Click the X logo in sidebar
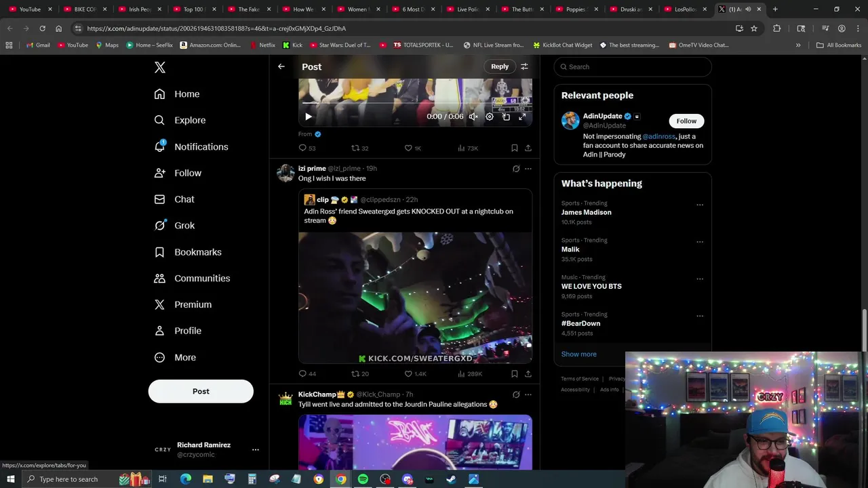 [160, 67]
